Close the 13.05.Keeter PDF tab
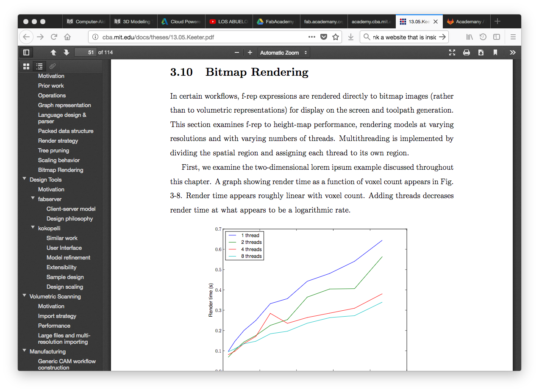The image size is (539, 392). click(435, 22)
